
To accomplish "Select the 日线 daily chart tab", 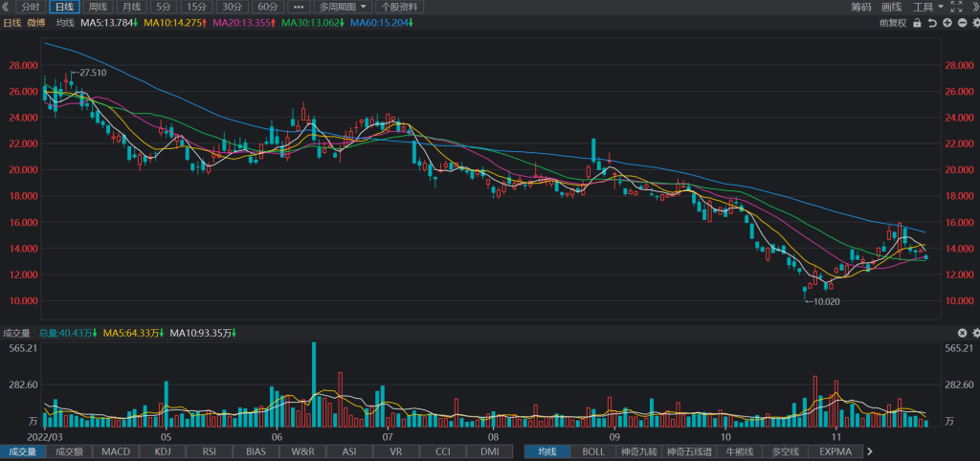I will [x=64, y=7].
